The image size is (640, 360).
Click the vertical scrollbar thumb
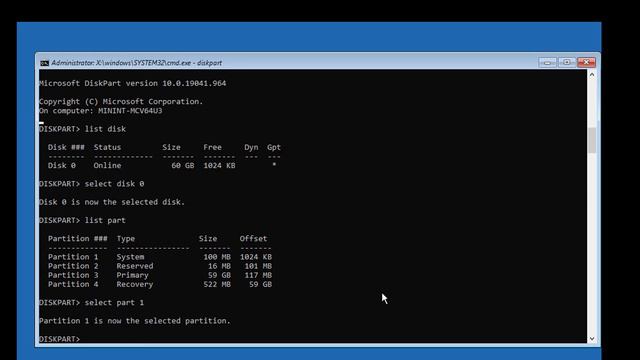tap(592, 140)
